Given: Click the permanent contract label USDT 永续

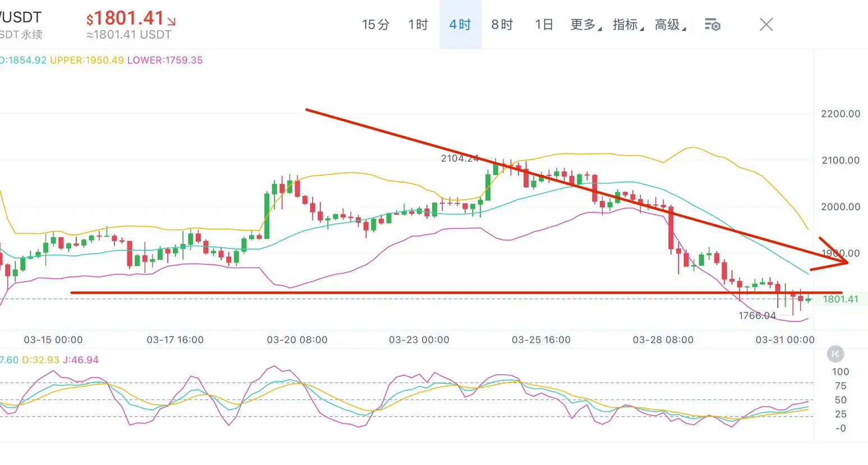Looking at the screenshot, I should point(20,34).
